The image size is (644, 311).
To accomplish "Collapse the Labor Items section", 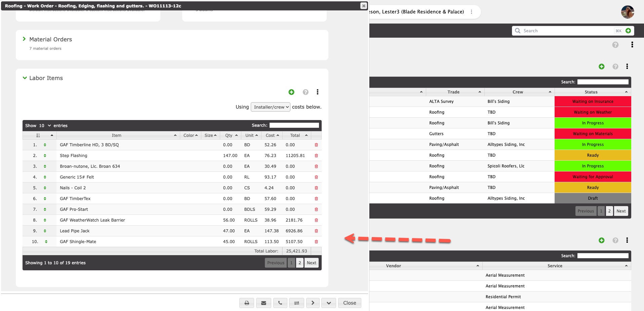I will [x=25, y=78].
